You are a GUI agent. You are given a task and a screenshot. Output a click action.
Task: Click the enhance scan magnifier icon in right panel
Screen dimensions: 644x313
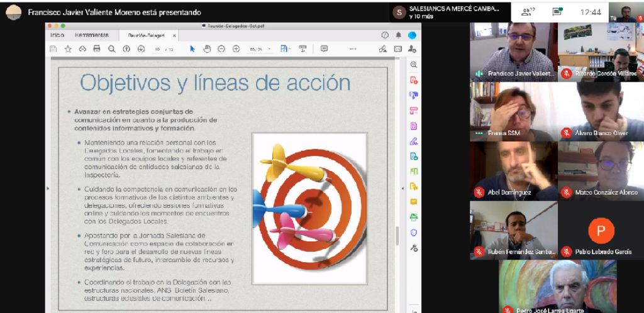[414, 64]
